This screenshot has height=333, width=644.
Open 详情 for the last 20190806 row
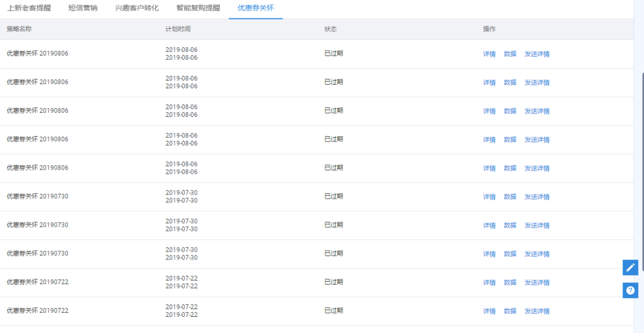coord(489,168)
